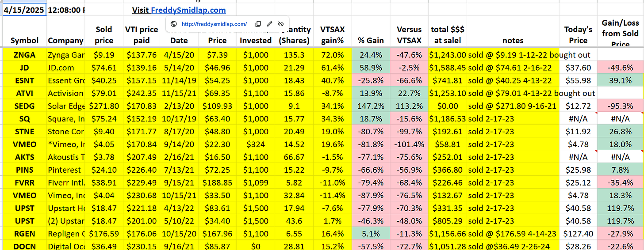Click the $1,588.45 total cell
The height and width of the screenshot is (250, 644).
[x=448, y=68]
